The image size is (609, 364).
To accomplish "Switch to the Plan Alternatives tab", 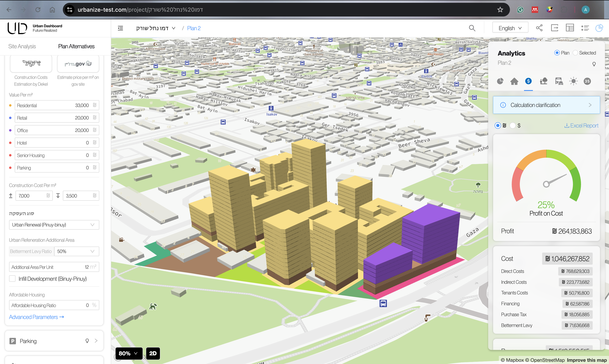I will 76,46.
